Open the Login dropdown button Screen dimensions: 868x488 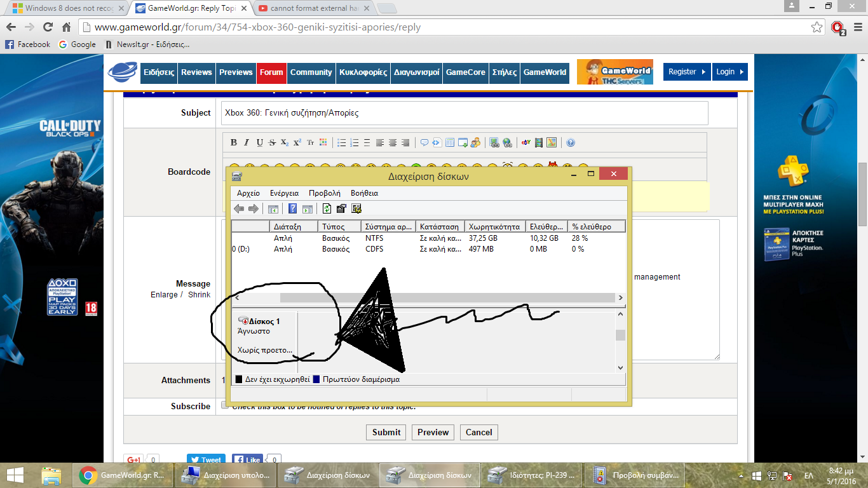[729, 72]
